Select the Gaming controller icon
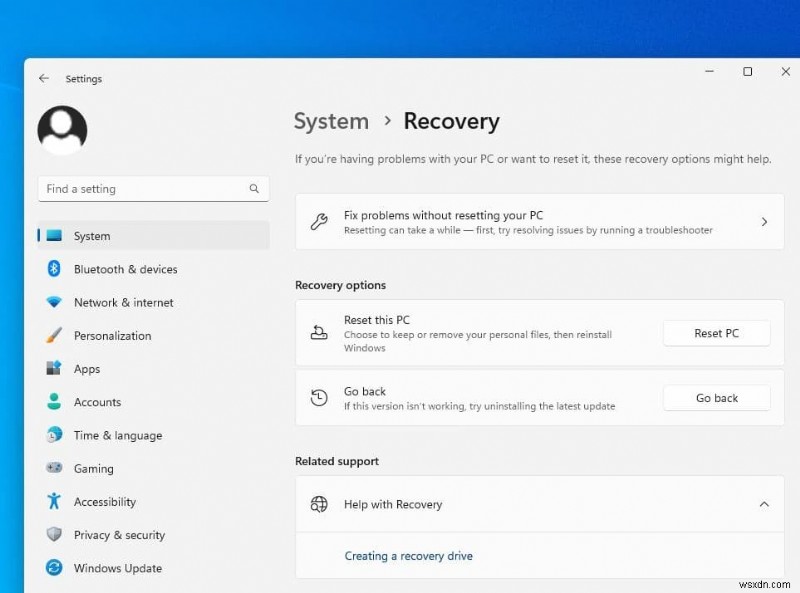Image resolution: width=800 pixels, height=593 pixels. click(x=55, y=468)
